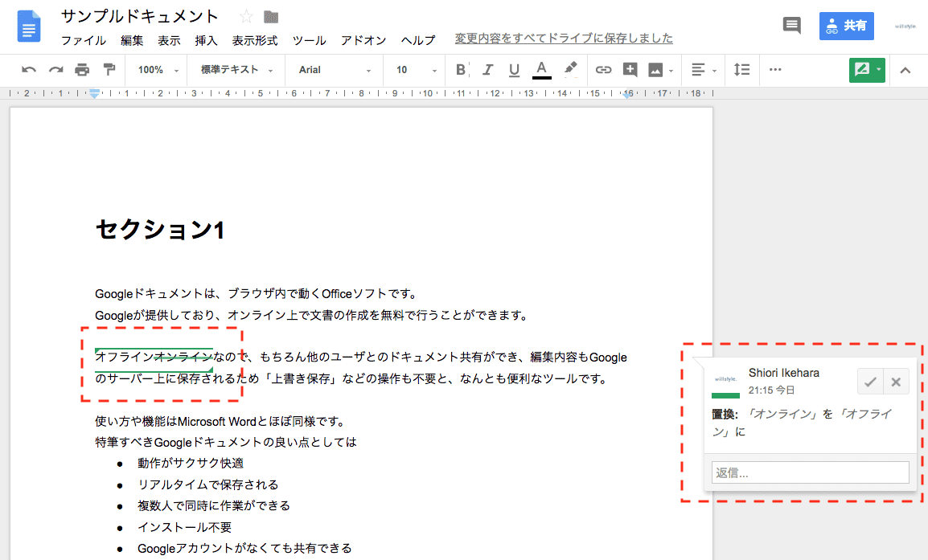Show more toolbar options
928x560 pixels.
(x=775, y=70)
